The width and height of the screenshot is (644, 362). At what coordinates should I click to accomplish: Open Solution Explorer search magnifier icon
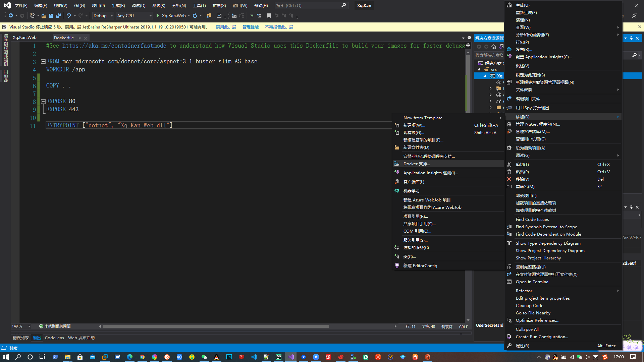pyautogui.click(x=634, y=55)
